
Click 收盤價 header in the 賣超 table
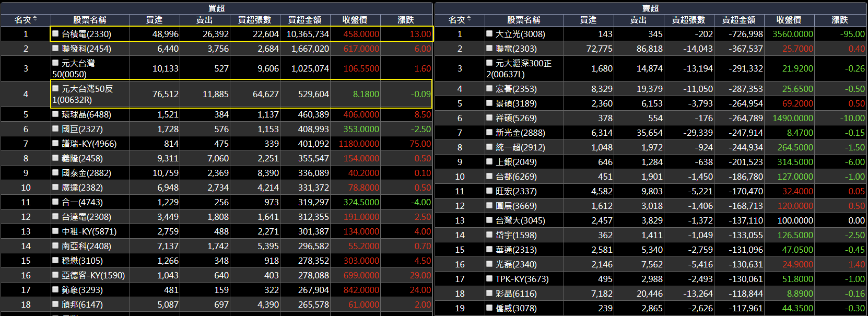coord(789,20)
